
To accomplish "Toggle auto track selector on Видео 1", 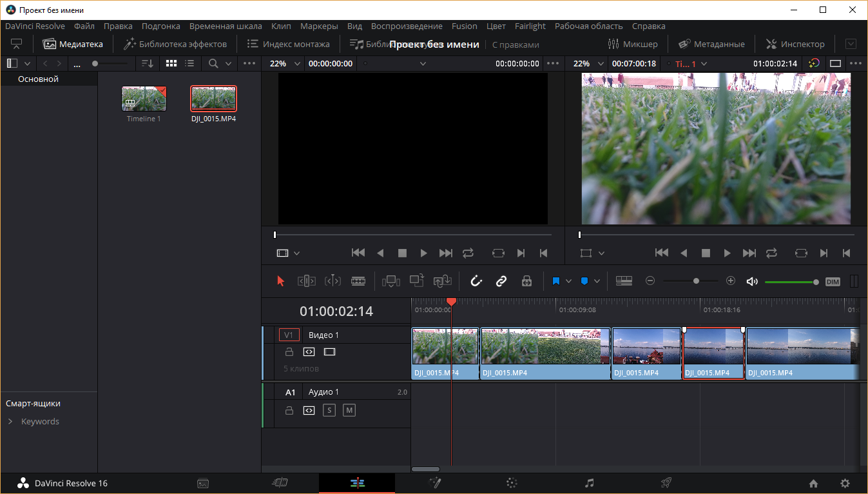I will (x=309, y=352).
